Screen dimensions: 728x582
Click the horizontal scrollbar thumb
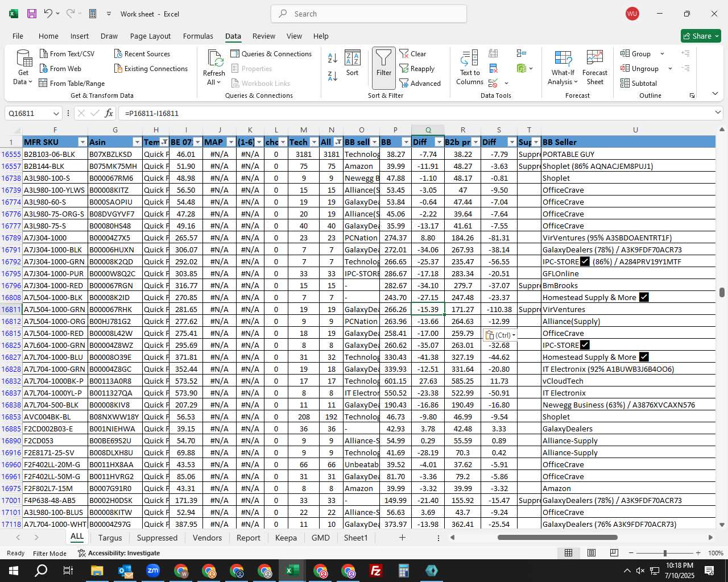coord(557,537)
